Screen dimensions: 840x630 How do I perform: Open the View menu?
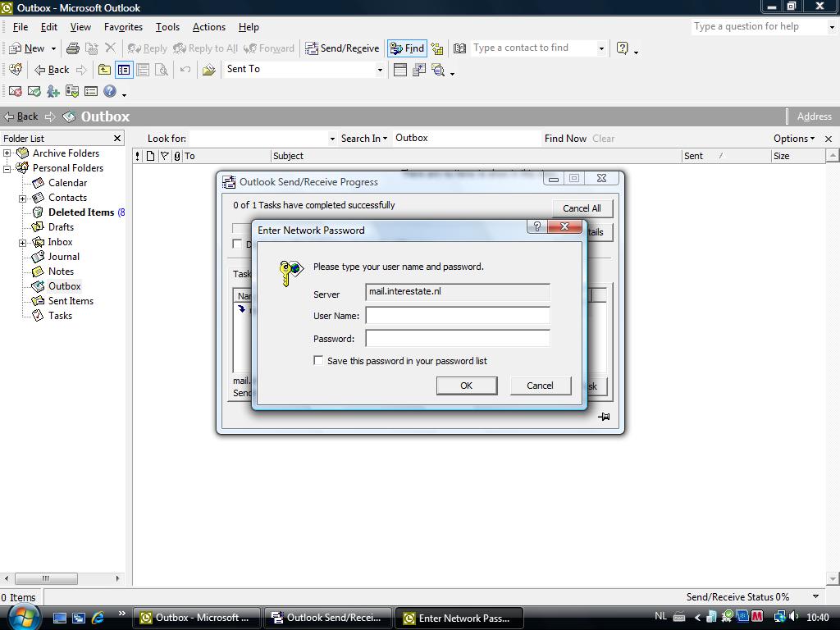click(80, 27)
